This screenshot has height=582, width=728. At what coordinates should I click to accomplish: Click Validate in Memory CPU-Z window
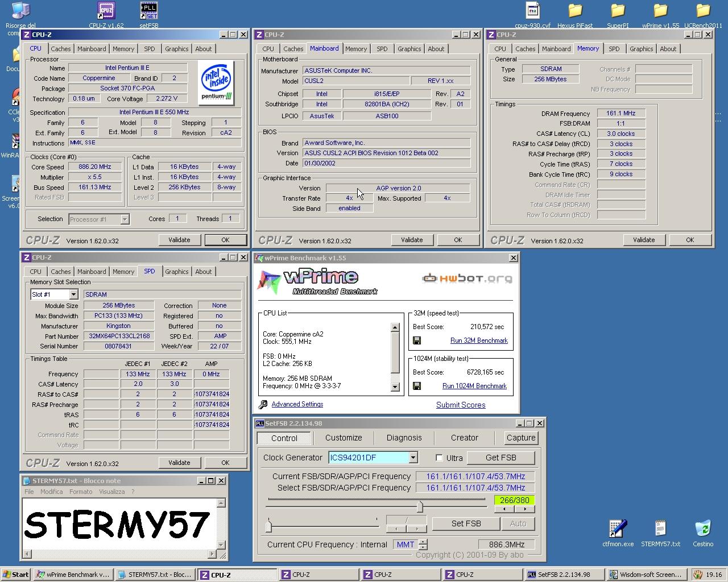coord(644,240)
